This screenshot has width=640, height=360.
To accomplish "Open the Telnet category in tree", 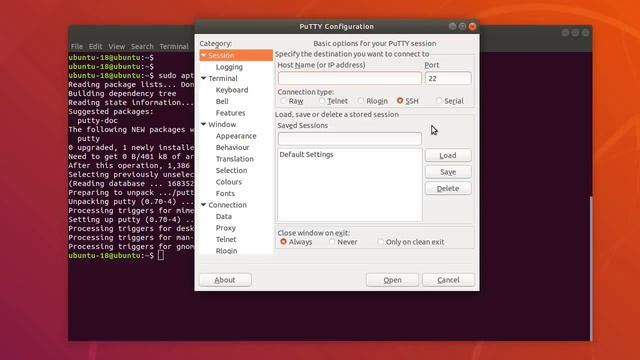I will pos(226,239).
